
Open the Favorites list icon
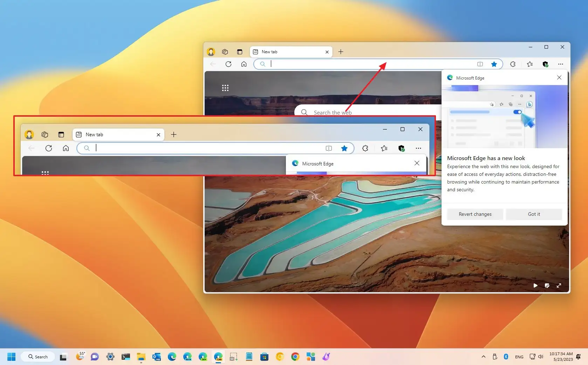point(384,148)
